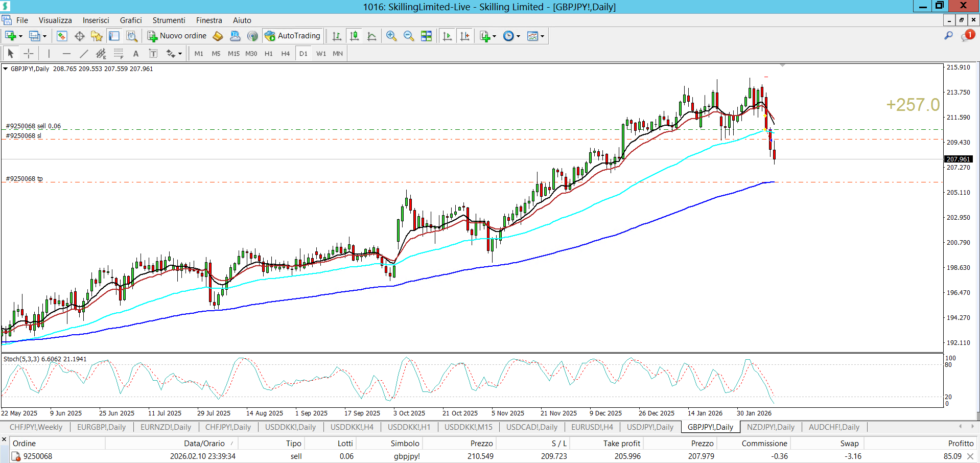The width and height of the screenshot is (980, 463).
Task: Click the zoom in magnifier icon
Action: pyautogui.click(x=391, y=36)
